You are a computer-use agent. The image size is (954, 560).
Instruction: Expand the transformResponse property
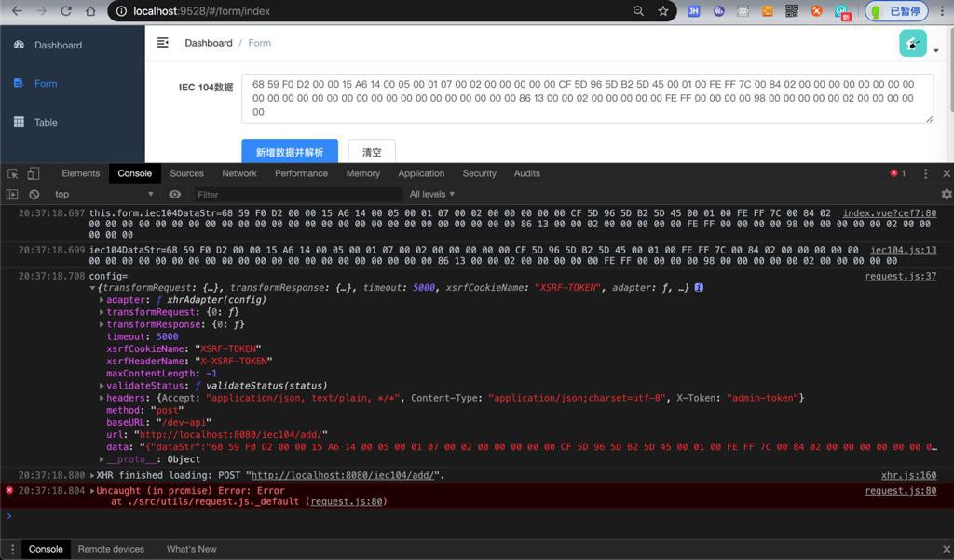pos(102,324)
